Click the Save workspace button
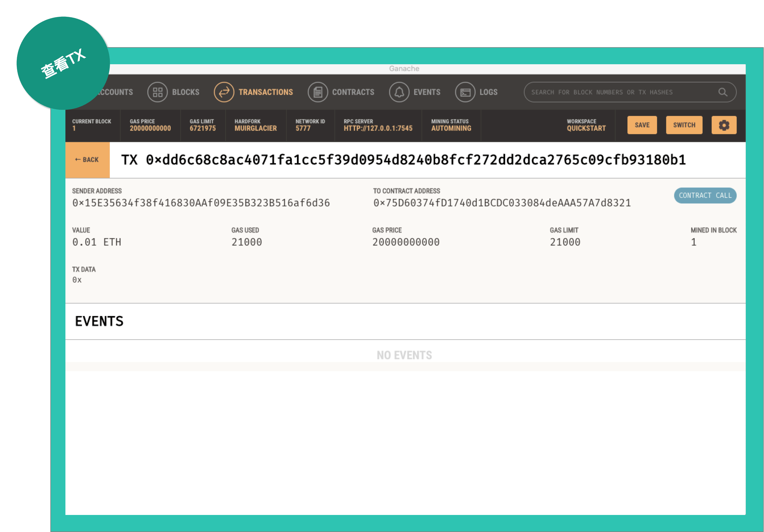The image size is (764, 532). click(x=642, y=125)
